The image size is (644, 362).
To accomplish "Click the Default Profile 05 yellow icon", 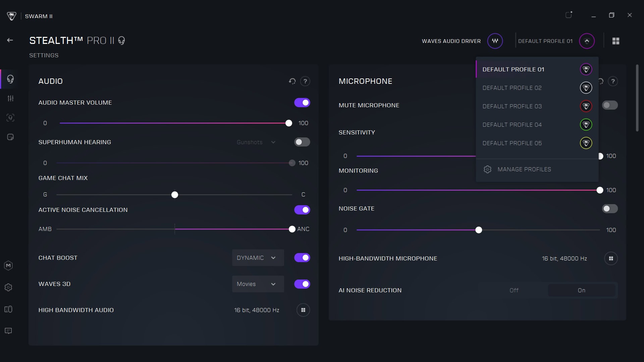I will 586,143.
